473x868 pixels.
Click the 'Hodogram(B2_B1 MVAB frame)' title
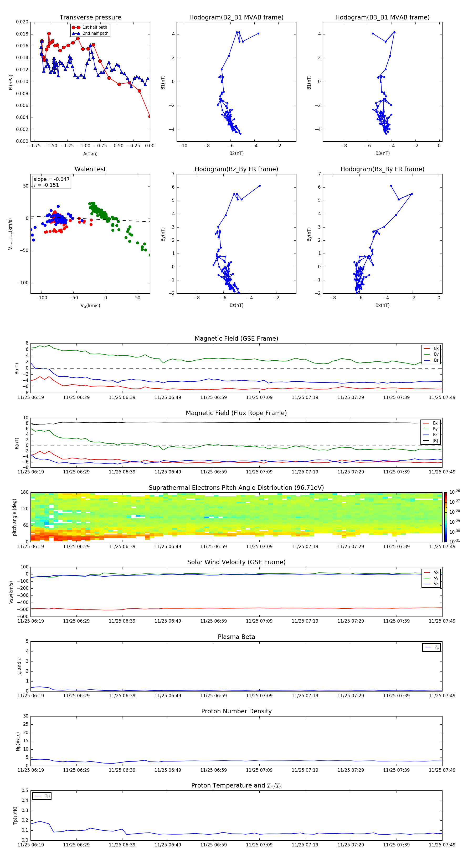(236, 17)
